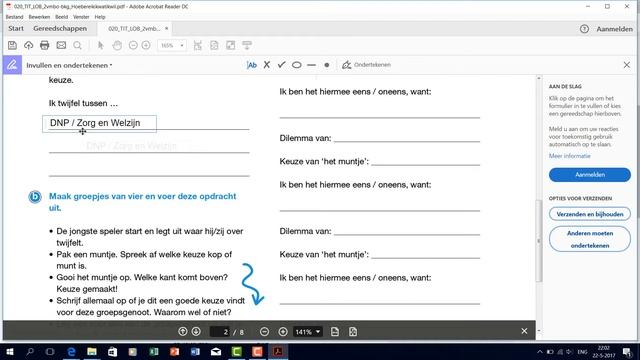Click the help question mark icon
Viewport: 640px width, 360px height.
click(584, 29)
